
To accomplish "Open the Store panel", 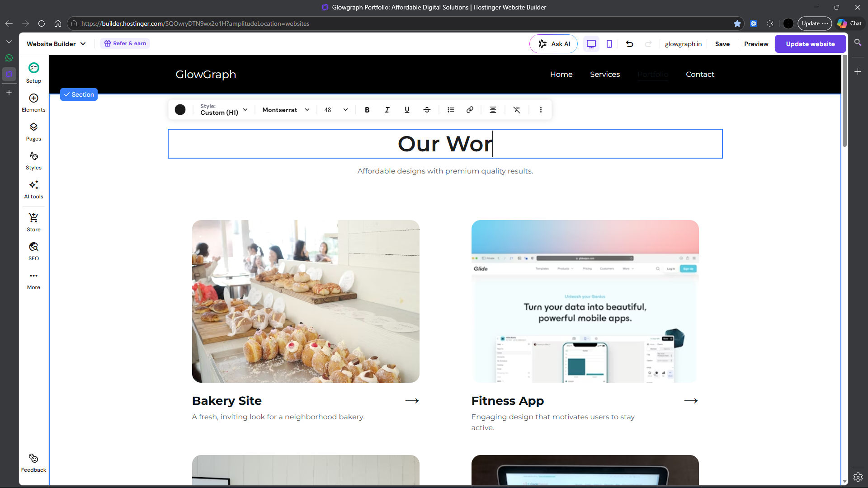I will 33,222.
